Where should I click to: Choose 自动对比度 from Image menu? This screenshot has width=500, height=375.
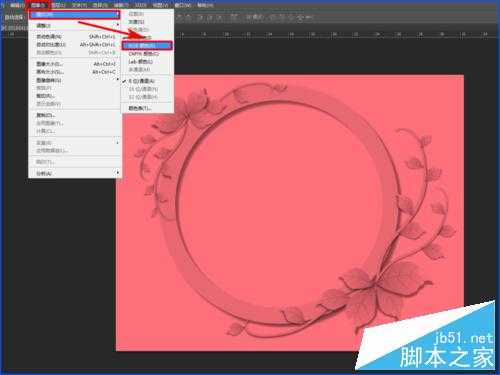[74, 44]
